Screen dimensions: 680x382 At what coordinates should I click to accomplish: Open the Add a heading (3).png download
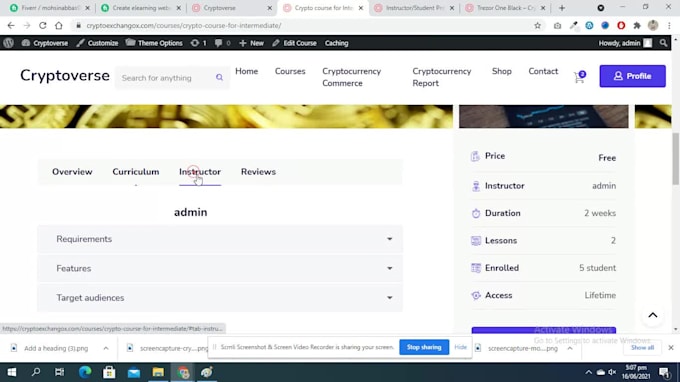(56, 348)
